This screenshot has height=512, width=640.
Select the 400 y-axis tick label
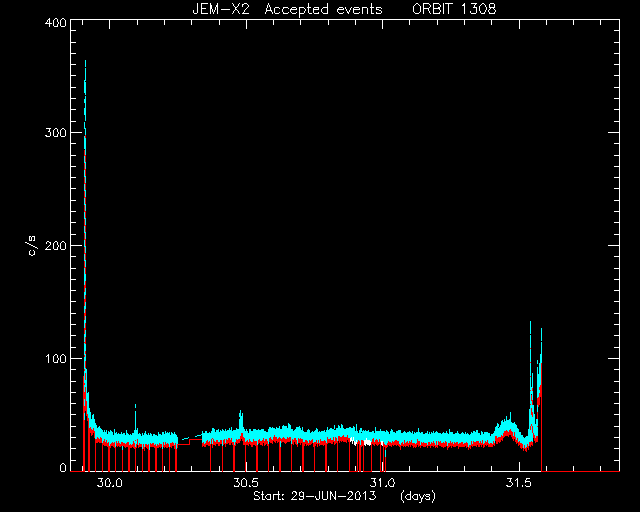(x=56, y=22)
